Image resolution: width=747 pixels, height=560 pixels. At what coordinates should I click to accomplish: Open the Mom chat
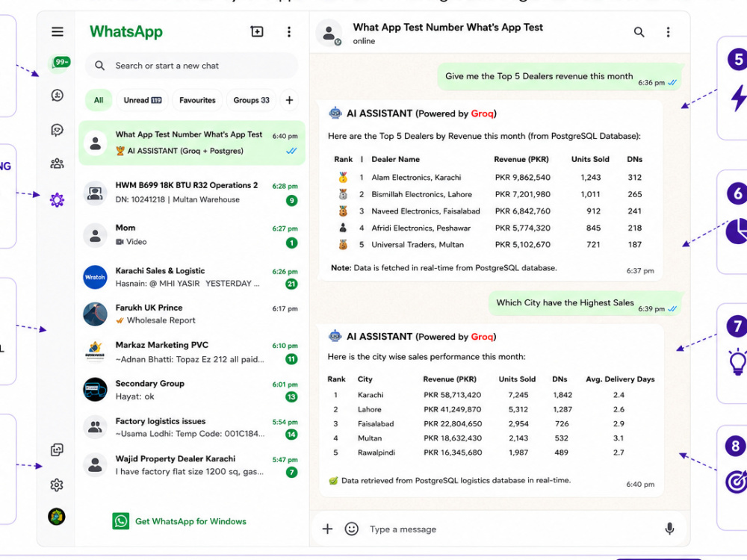191,234
